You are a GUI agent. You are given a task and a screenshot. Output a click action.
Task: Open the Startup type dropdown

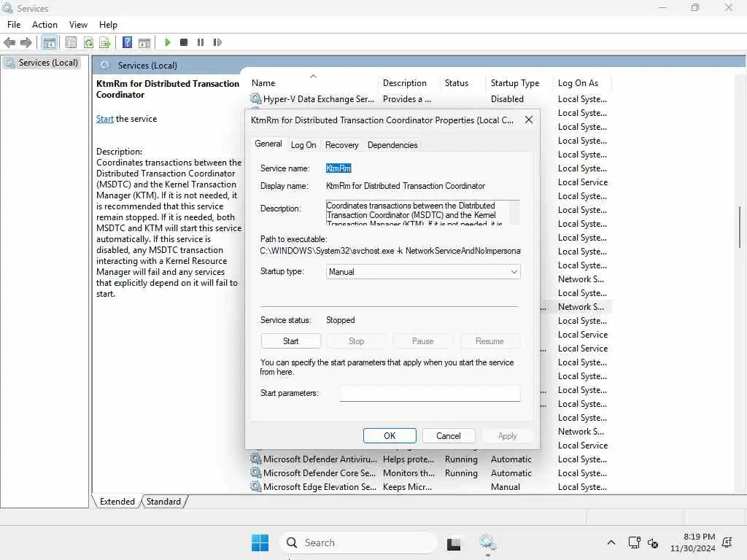pos(423,272)
